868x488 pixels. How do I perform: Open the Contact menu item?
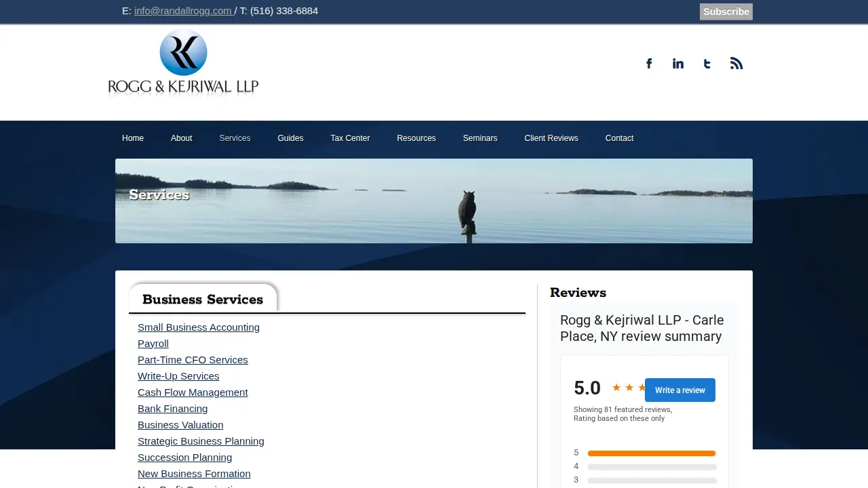click(619, 138)
